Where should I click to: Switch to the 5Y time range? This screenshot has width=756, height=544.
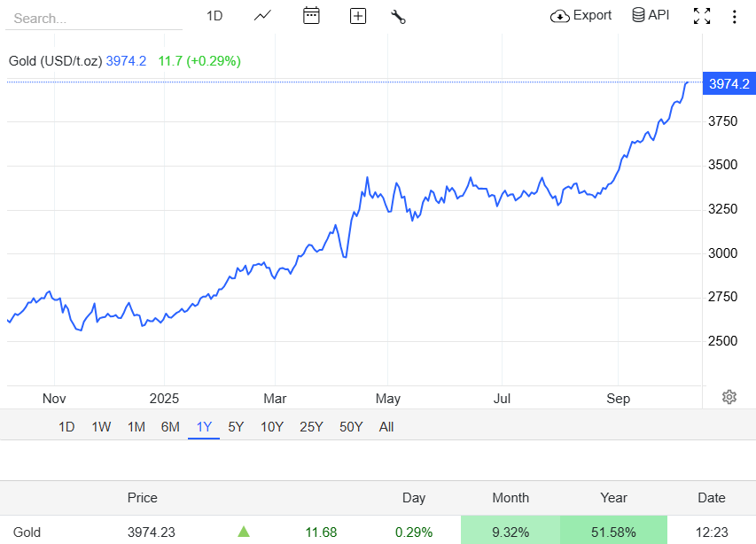pyautogui.click(x=236, y=427)
